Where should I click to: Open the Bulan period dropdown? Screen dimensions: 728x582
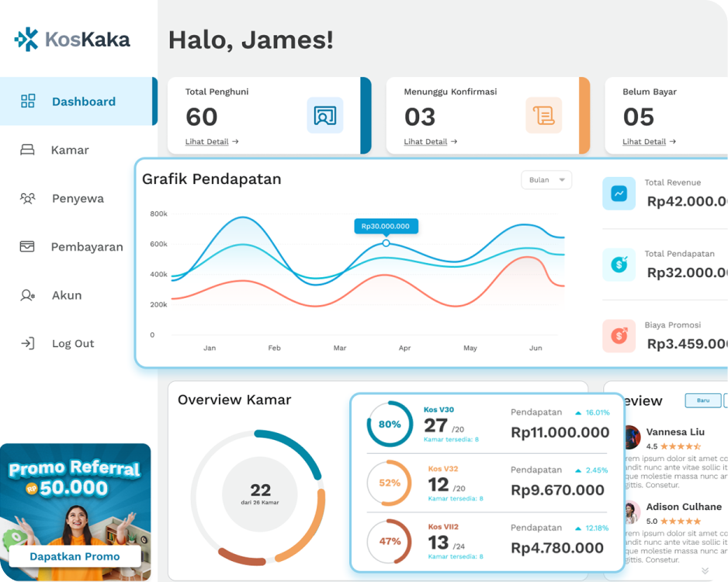(x=546, y=180)
